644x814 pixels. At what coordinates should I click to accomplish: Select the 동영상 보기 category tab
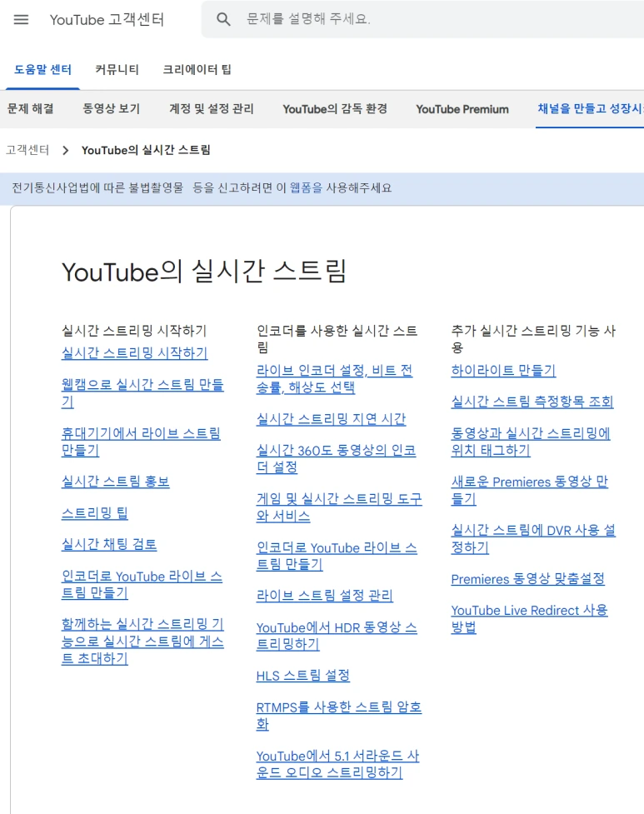[111, 108]
